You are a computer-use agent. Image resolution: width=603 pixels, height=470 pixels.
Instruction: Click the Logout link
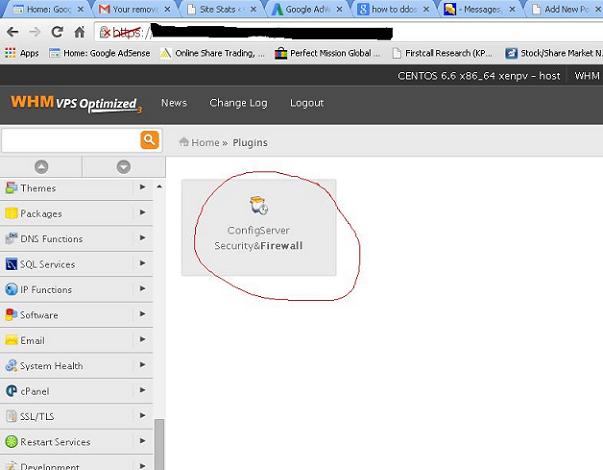tap(307, 103)
